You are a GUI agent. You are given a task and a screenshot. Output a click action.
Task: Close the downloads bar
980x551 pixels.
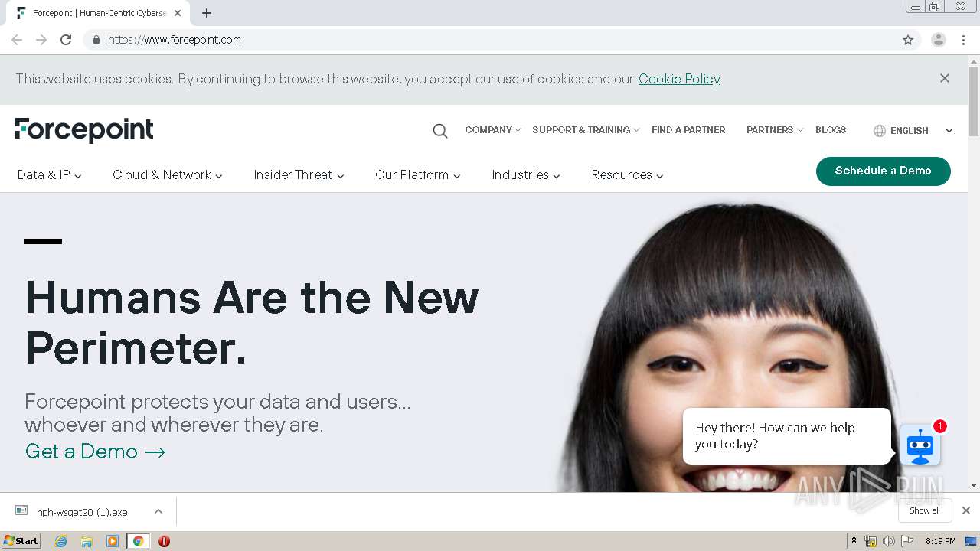click(x=966, y=510)
